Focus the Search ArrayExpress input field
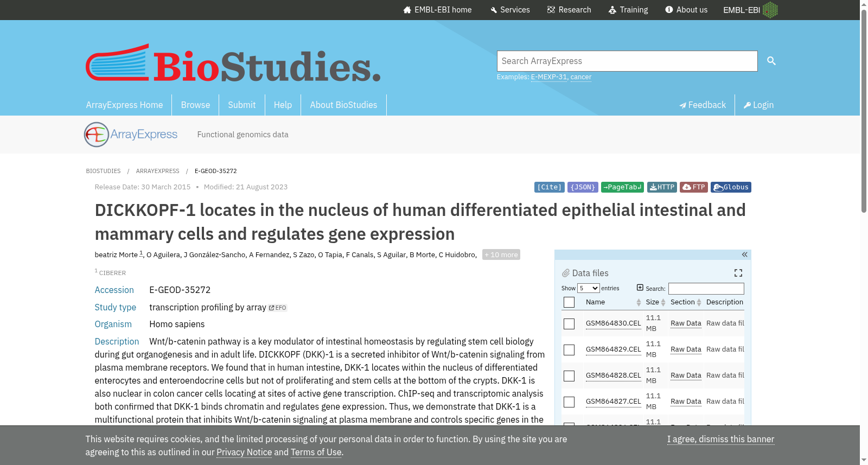868x465 pixels. (627, 61)
